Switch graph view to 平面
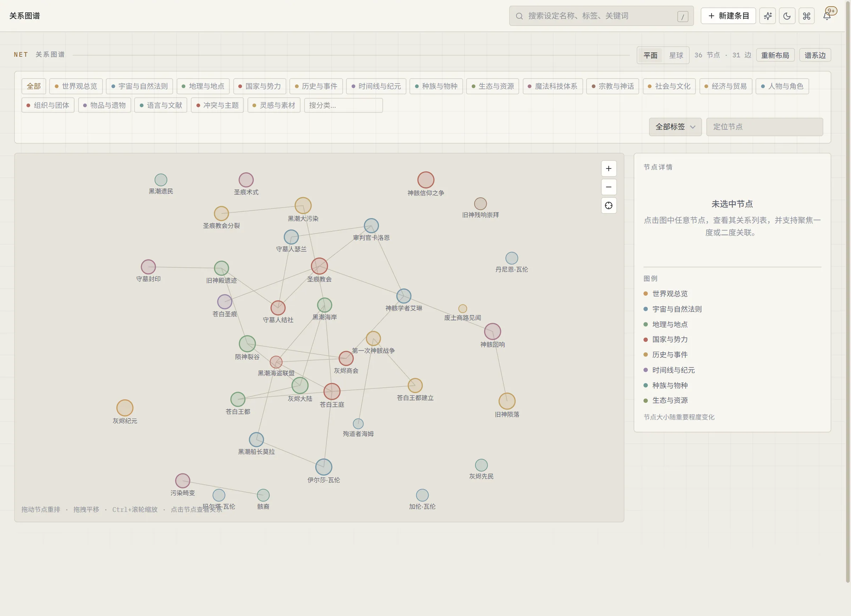 (650, 55)
